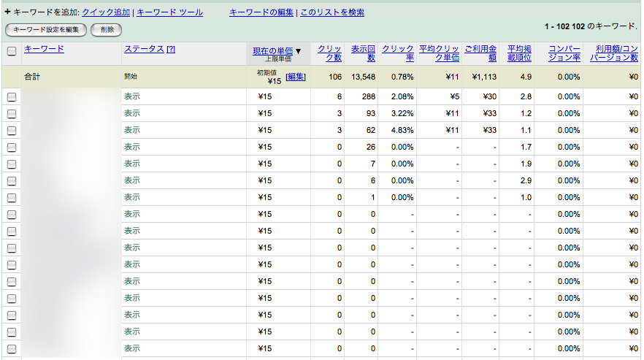The width and height of the screenshot is (644, 360).
Task: Open the [?] help beside ステータス
Action: click(171, 49)
